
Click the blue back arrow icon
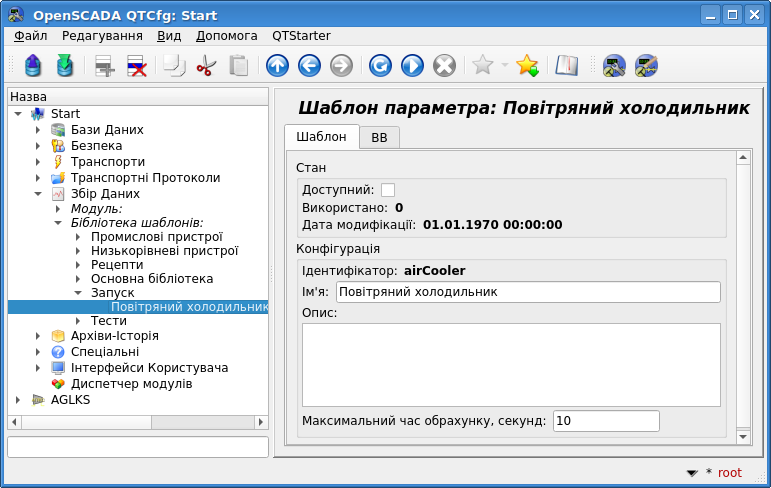tap(309, 66)
